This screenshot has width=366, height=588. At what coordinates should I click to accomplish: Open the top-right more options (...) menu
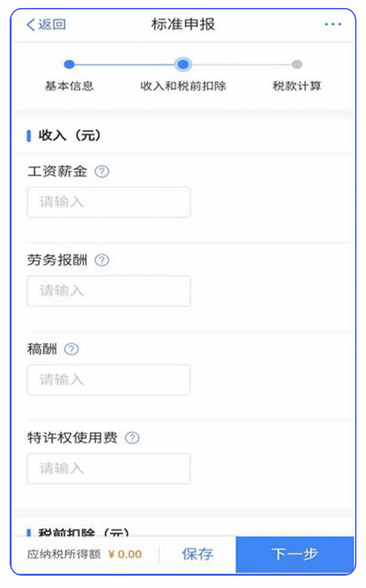333,23
